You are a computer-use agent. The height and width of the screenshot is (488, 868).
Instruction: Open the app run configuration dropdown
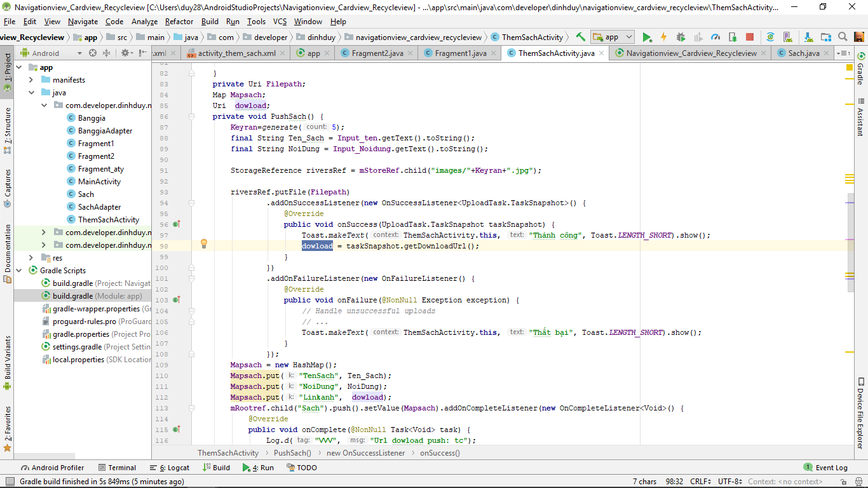click(x=612, y=37)
